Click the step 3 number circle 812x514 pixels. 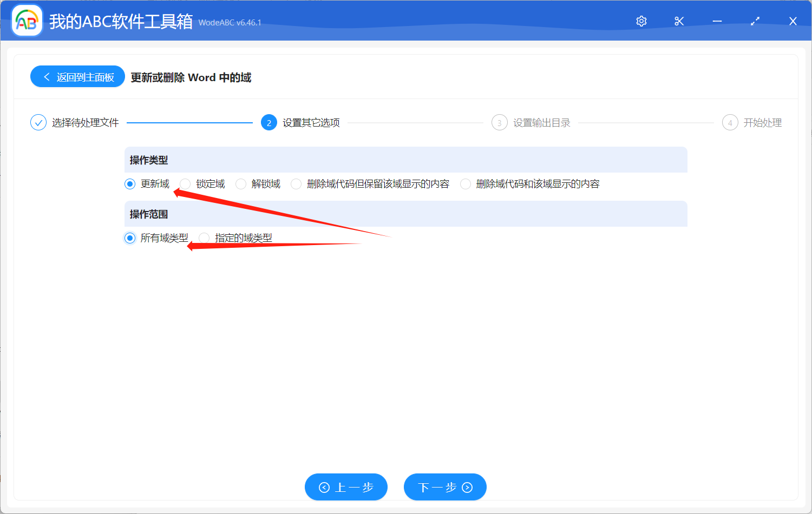click(499, 123)
